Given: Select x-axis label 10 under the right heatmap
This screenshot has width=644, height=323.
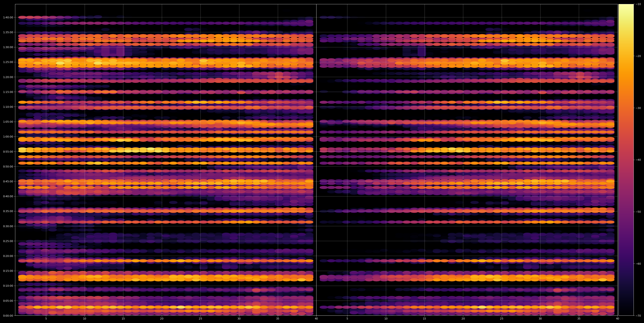Looking at the screenshot, I should 386,319.
